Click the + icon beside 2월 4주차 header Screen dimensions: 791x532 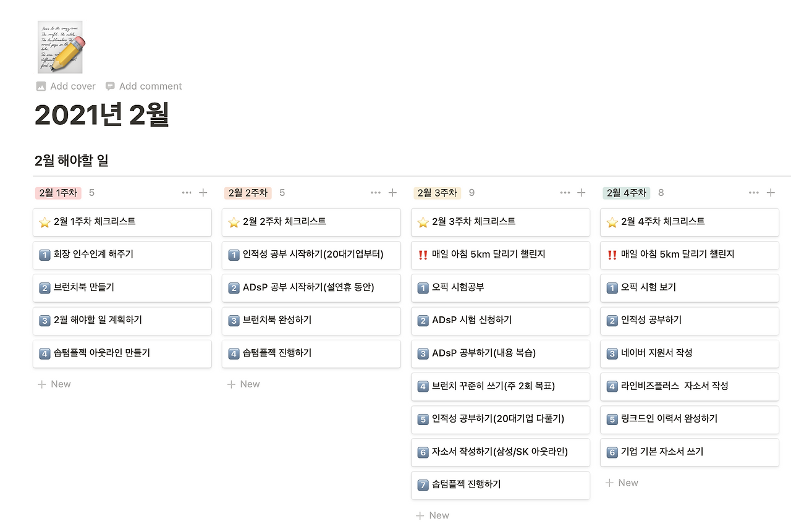771,192
